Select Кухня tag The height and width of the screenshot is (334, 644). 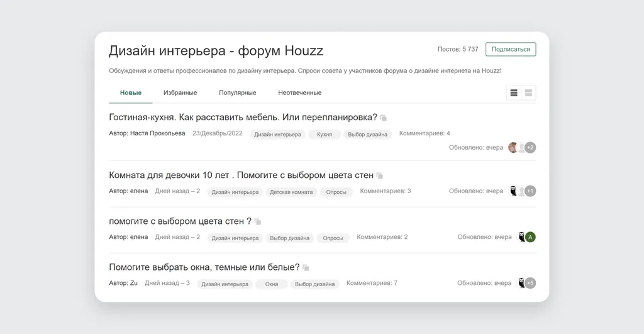click(325, 135)
